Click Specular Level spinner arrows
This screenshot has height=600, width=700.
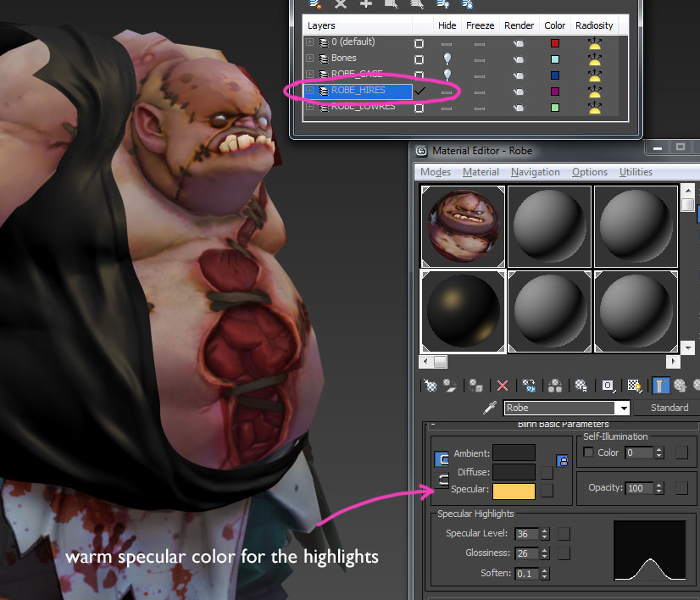544,534
